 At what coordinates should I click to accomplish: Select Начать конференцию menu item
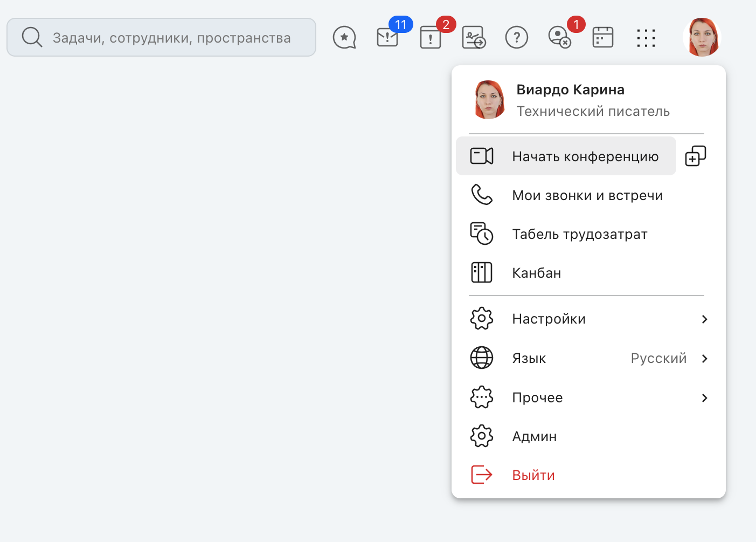point(566,156)
